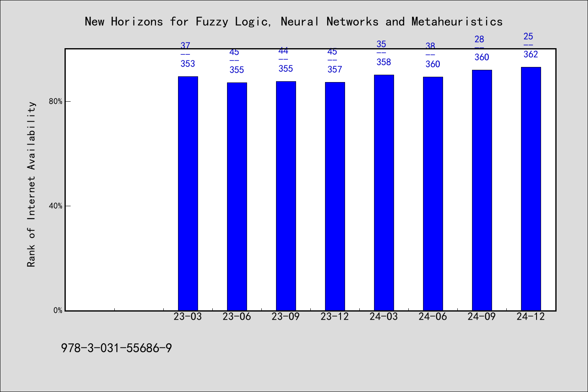
Task: Click the 357 value above the 23-12 bar
Action: pos(335,69)
